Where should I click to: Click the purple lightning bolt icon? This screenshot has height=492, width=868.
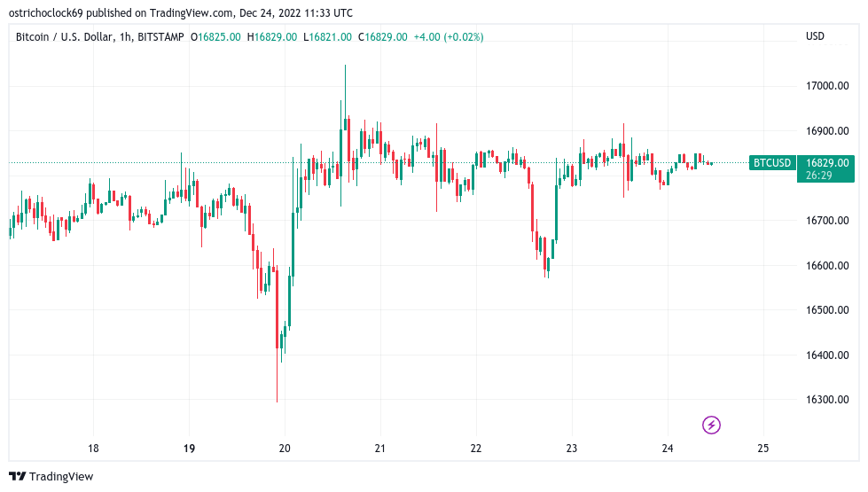[x=711, y=426]
